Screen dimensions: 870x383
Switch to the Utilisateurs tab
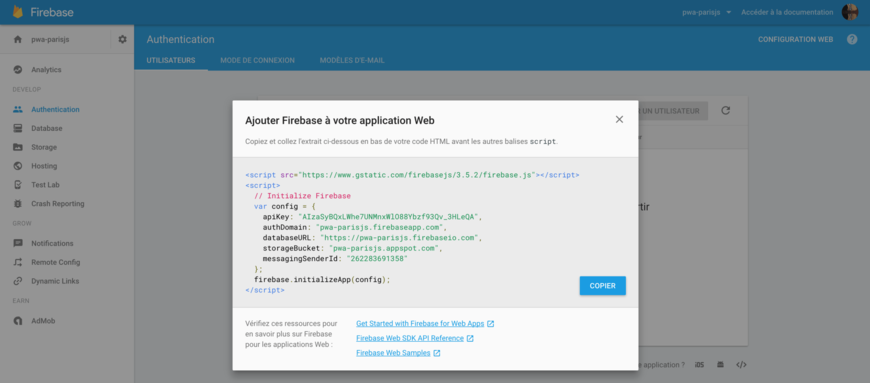171,60
